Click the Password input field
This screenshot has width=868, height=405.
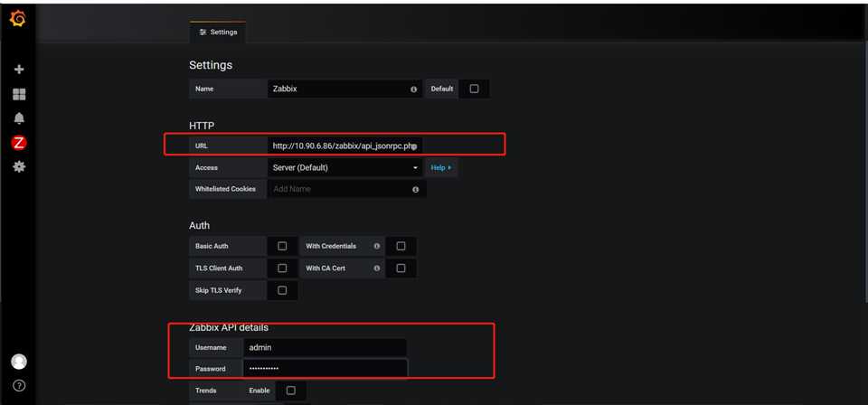(x=325, y=369)
